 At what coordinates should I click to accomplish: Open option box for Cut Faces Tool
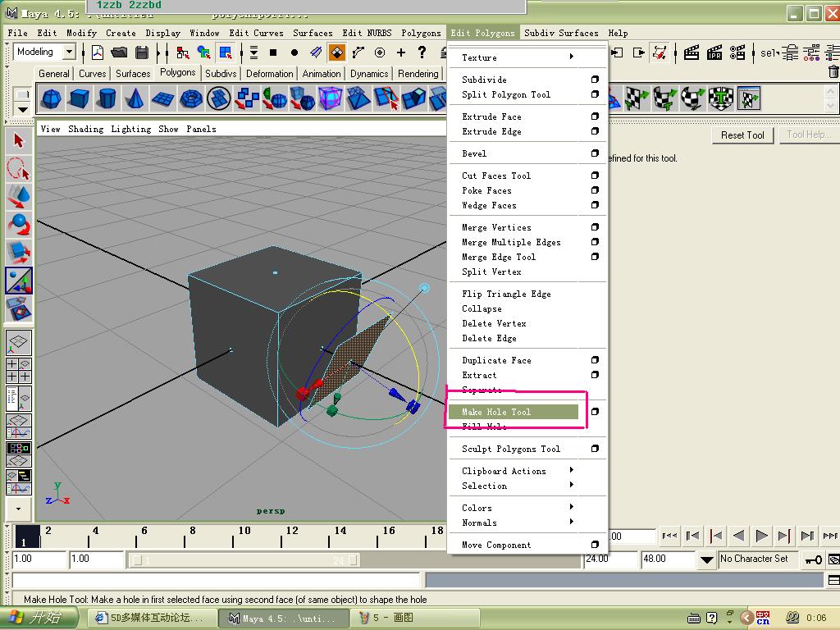coord(595,176)
